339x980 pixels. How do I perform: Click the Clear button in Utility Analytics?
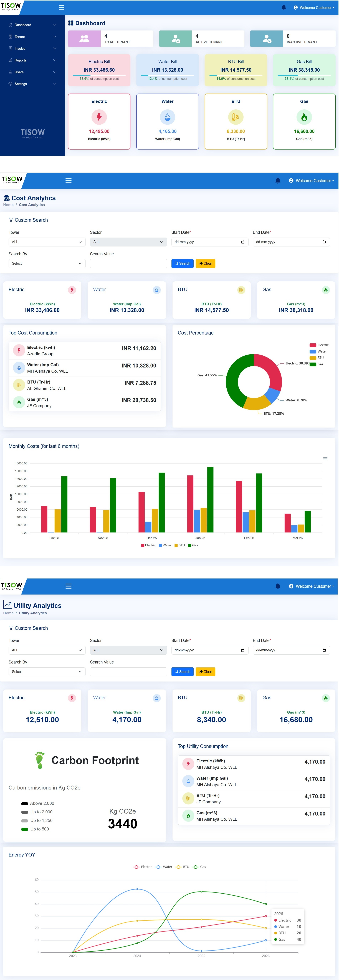(205, 672)
